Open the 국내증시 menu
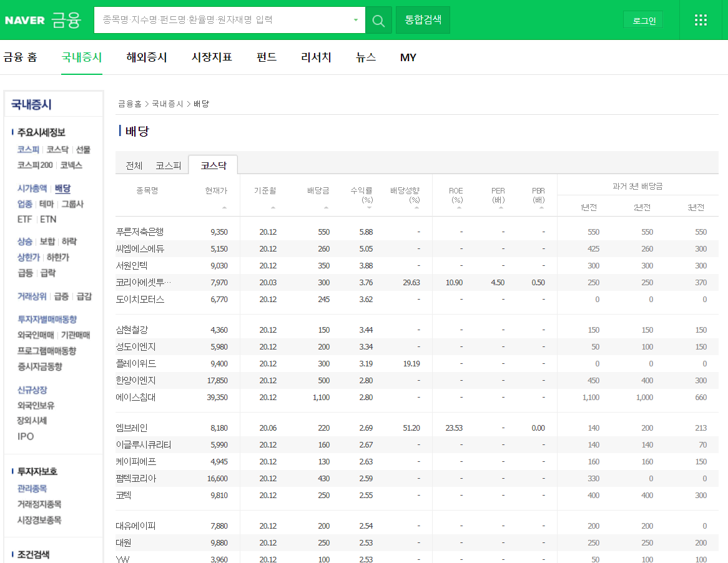The width and height of the screenshot is (728, 563). click(x=82, y=57)
